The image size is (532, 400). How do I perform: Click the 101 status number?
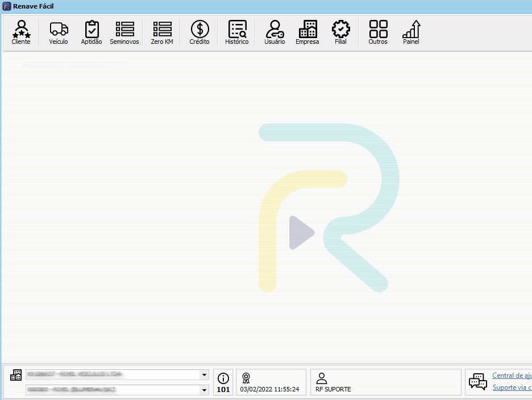[x=223, y=389]
